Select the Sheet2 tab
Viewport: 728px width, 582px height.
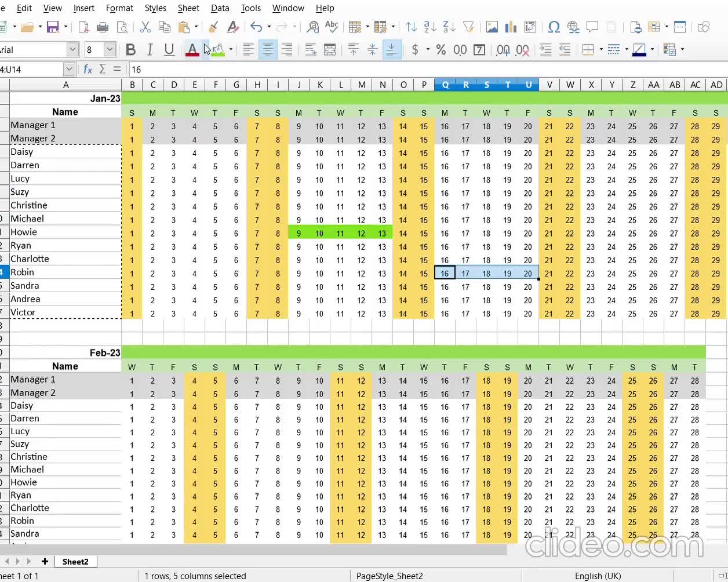click(76, 561)
